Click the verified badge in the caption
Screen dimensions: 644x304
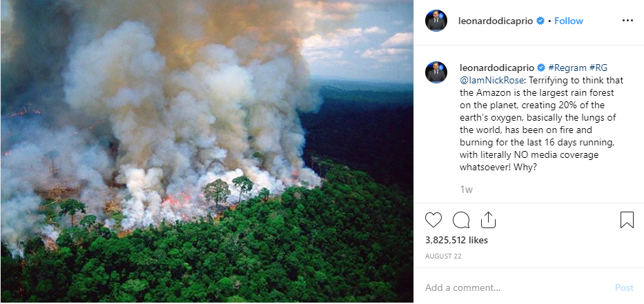541,68
